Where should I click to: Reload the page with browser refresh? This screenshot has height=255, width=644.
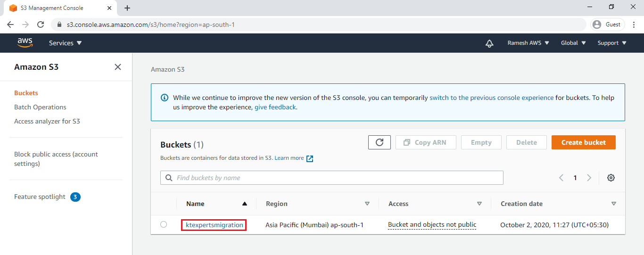[x=41, y=25]
